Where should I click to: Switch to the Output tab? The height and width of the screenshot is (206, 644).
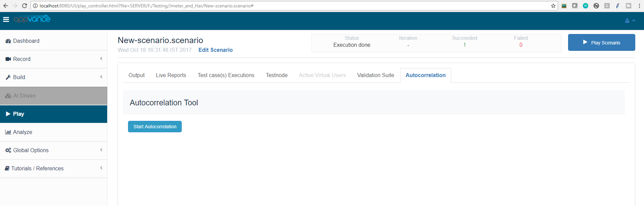click(136, 75)
